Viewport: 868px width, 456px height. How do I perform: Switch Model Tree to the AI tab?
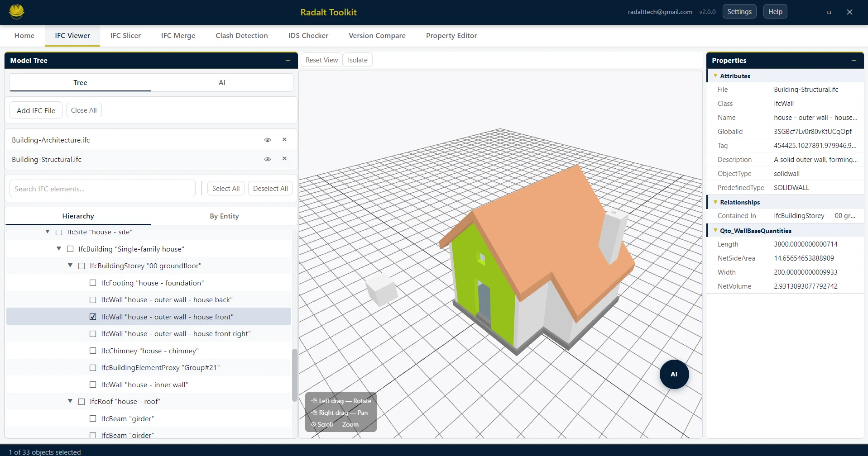[222, 82]
